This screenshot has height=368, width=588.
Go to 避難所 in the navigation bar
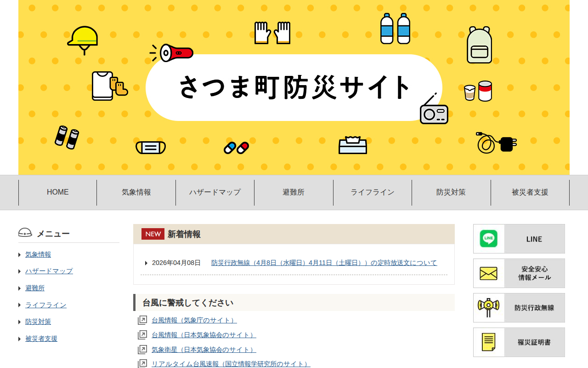[294, 192]
